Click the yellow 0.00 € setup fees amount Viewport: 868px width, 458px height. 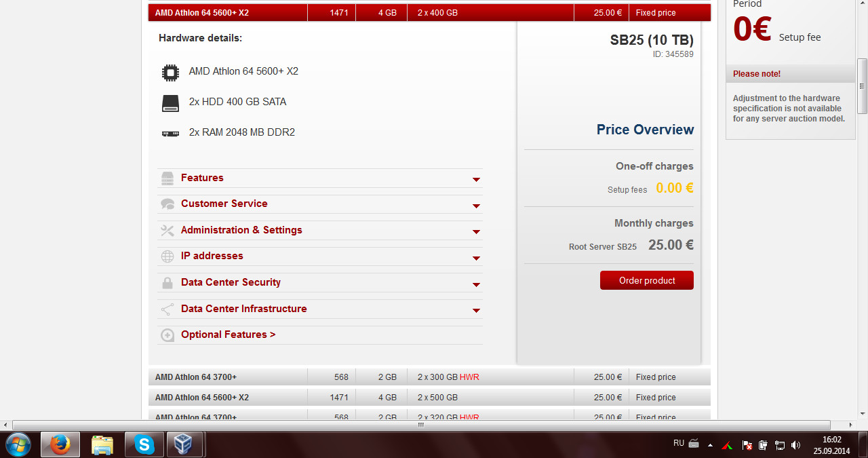pyautogui.click(x=675, y=188)
